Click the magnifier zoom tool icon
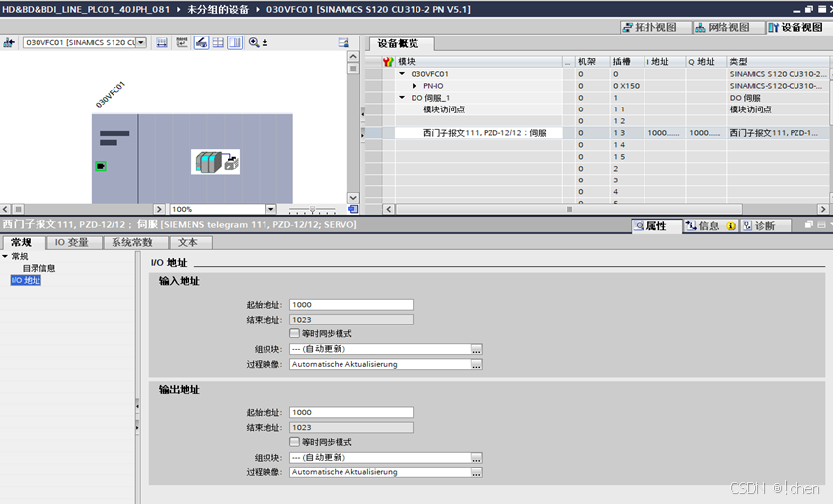This screenshot has width=833, height=504. point(254,43)
